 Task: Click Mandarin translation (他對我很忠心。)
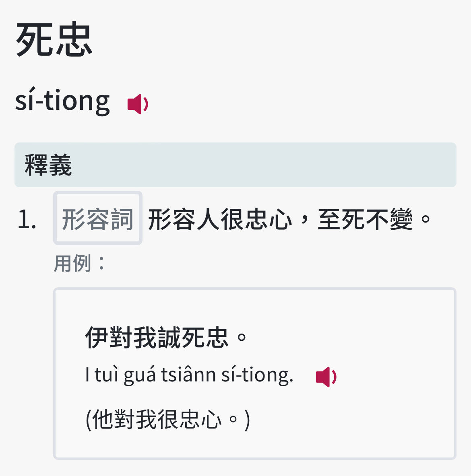pyautogui.click(x=168, y=420)
